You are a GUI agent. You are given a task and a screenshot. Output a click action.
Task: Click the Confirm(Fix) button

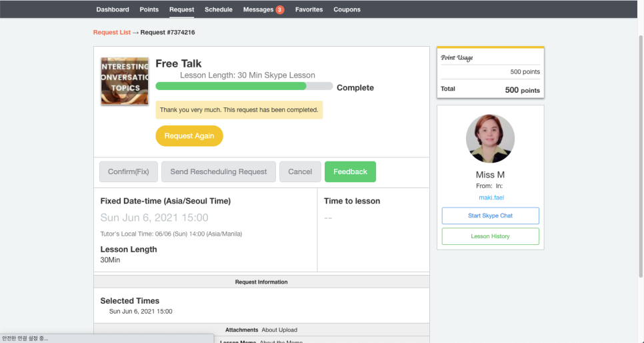pyautogui.click(x=129, y=171)
